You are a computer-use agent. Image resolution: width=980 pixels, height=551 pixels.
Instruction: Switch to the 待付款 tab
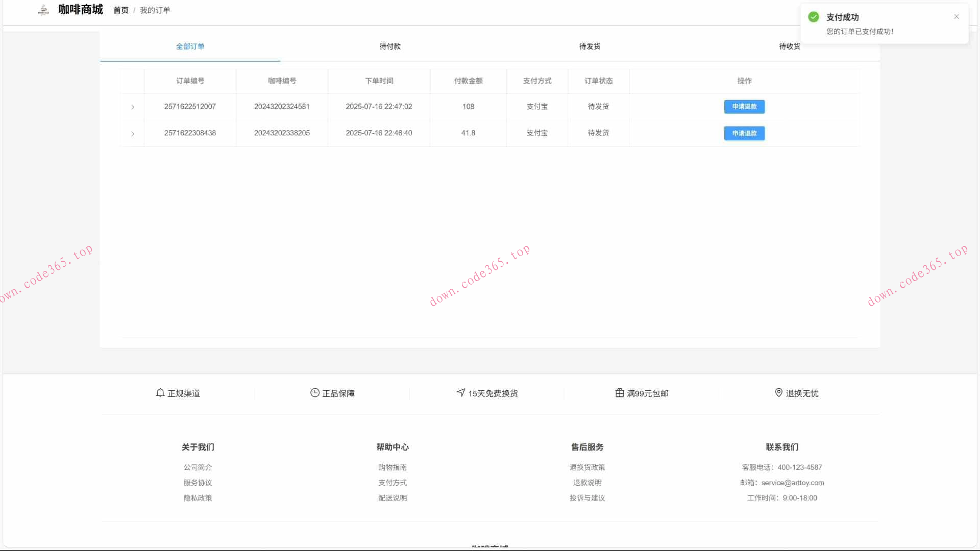click(x=390, y=46)
